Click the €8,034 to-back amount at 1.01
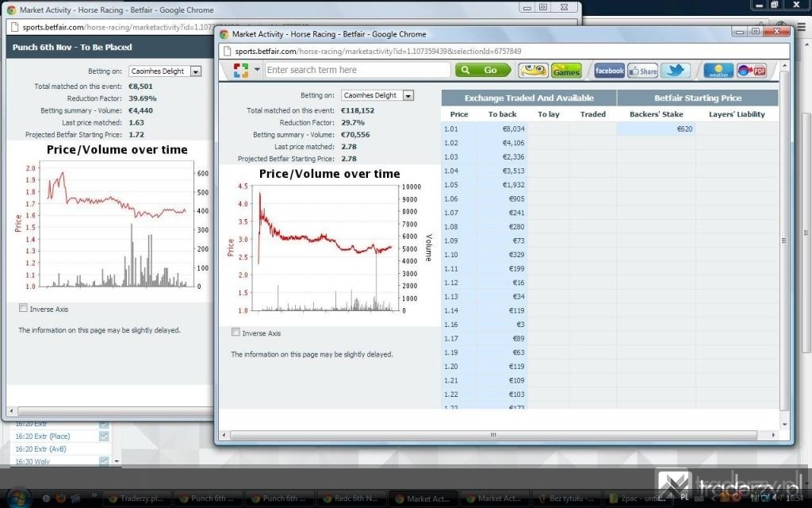The width and height of the screenshot is (812, 508). pos(513,129)
